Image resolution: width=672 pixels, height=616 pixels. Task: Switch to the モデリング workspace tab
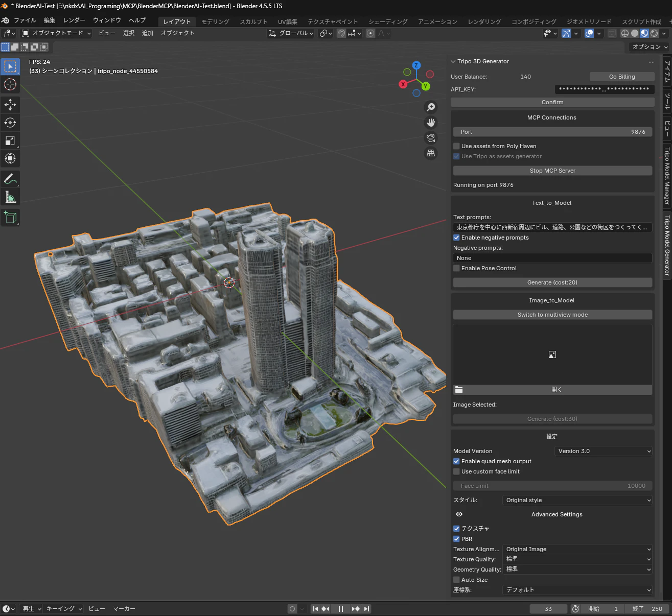coord(215,21)
